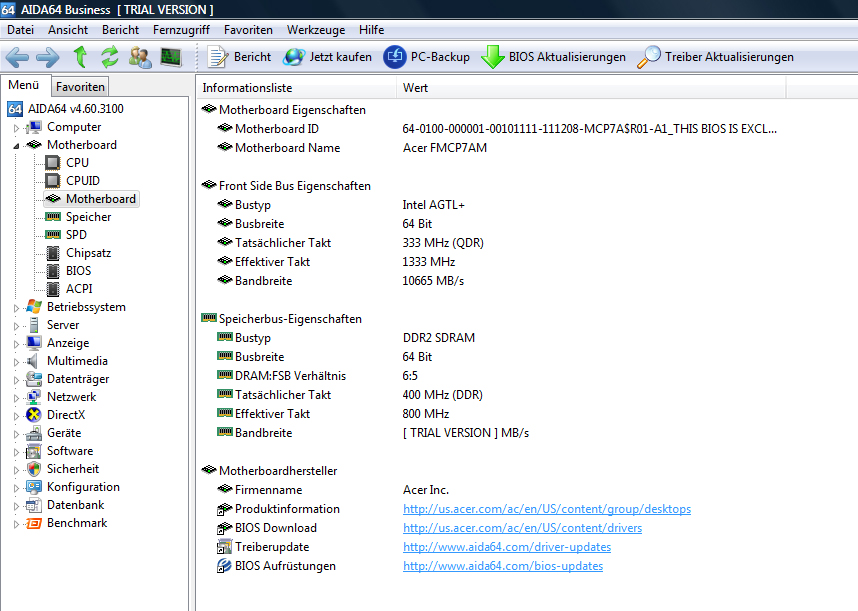Open the Datei menu
The height and width of the screenshot is (611, 858).
tap(20, 30)
